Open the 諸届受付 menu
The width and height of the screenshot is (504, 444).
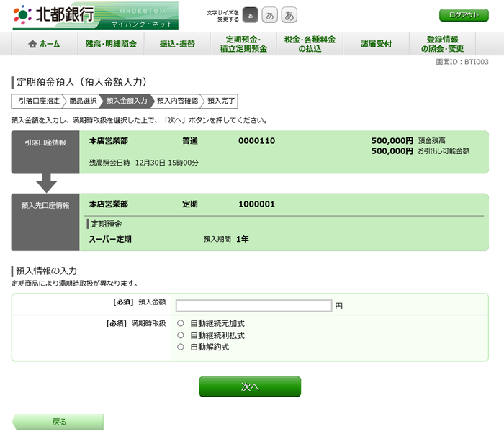[376, 44]
